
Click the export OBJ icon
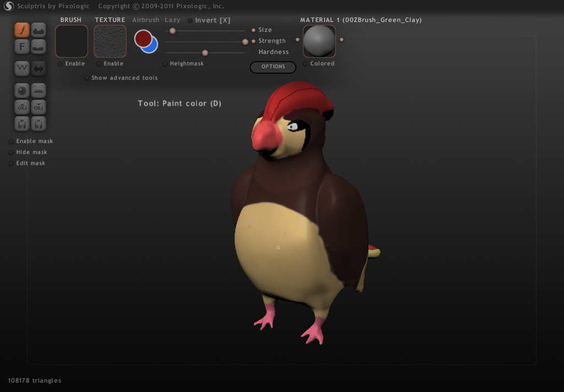tap(39, 107)
